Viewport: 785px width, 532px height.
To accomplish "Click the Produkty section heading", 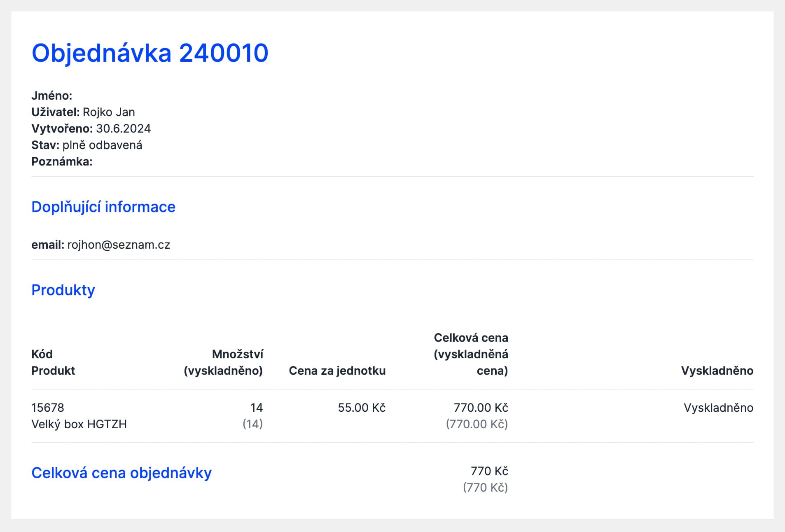I will 63,290.
